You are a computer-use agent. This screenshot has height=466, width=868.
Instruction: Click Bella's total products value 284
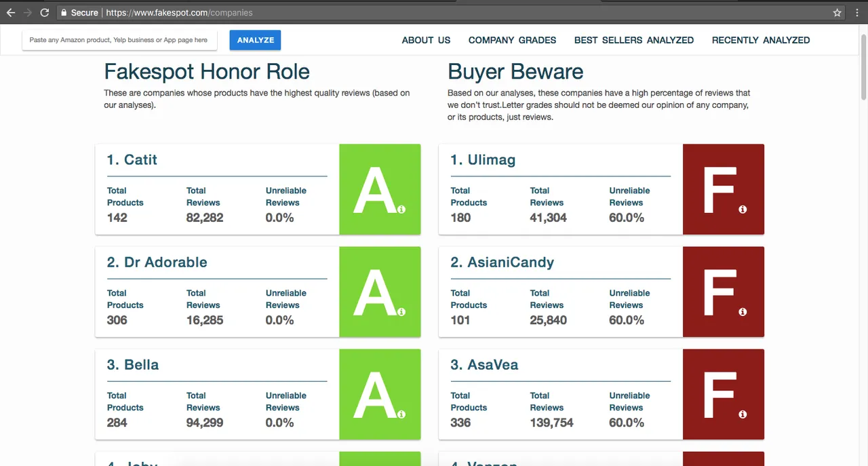(117, 423)
